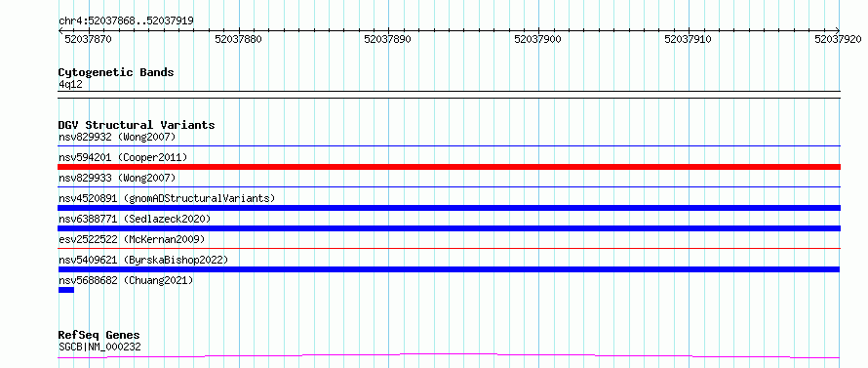Click ruler position 52037890
The image size is (868, 368).
click(x=387, y=39)
